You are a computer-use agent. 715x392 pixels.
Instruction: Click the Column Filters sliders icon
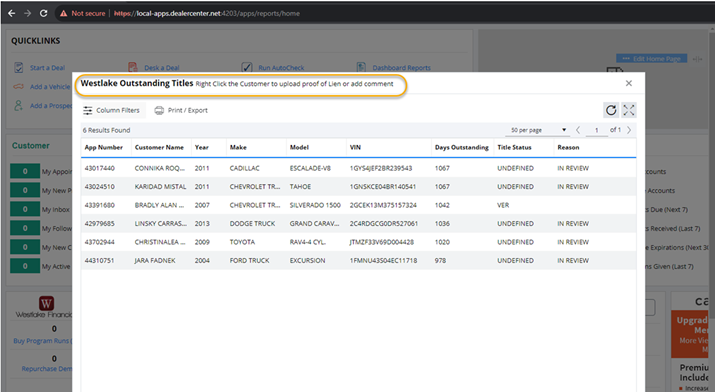(x=88, y=110)
